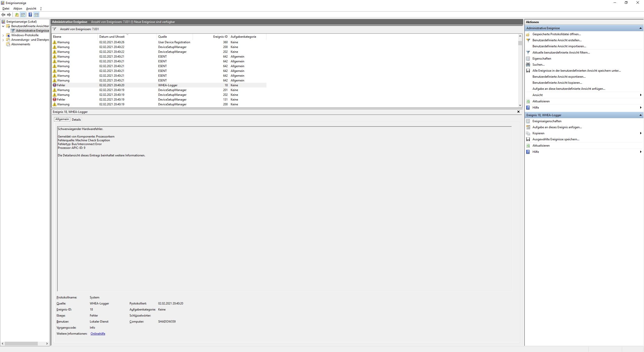
Task: Click the up-one-level folder toolbar icon
Action: (x=17, y=15)
